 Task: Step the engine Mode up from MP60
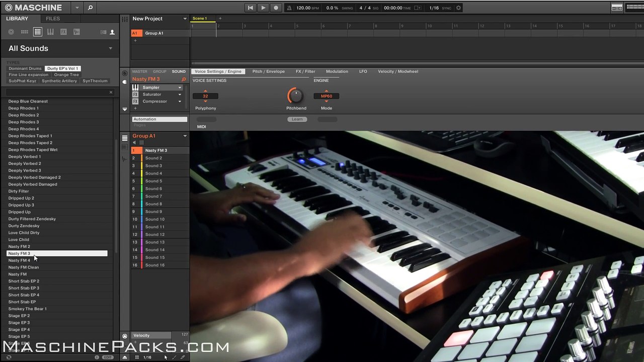point(327,91)
